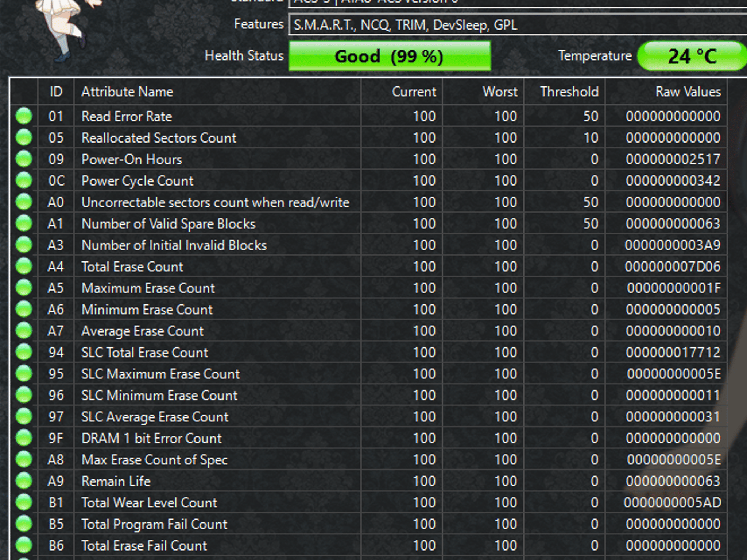Viewport: 747px width, 560px height.
Task: Click inside the Features text field
Action: (x=518, y=25)
